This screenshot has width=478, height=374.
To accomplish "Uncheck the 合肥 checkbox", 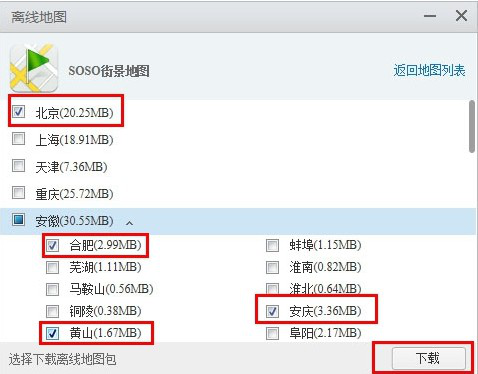I will [x=52, y=245].
